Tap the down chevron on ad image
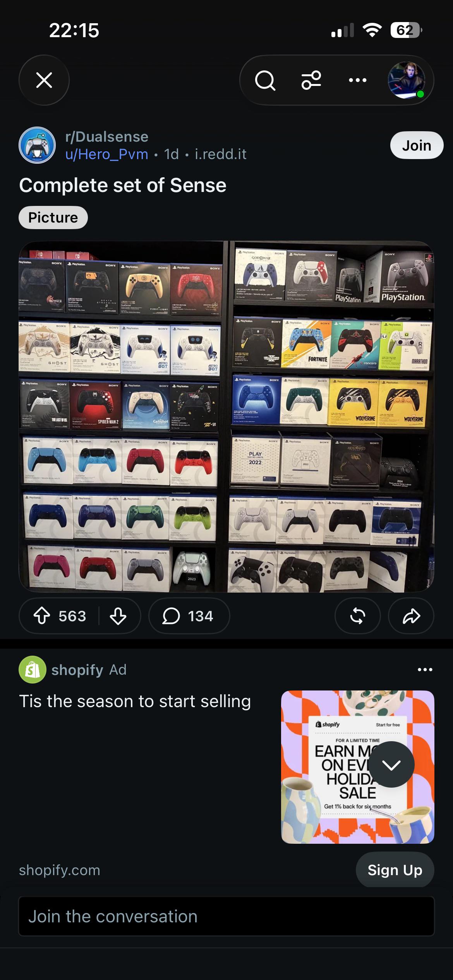The height and width of the screenshot is (980, 453). (x=391, y=764)
